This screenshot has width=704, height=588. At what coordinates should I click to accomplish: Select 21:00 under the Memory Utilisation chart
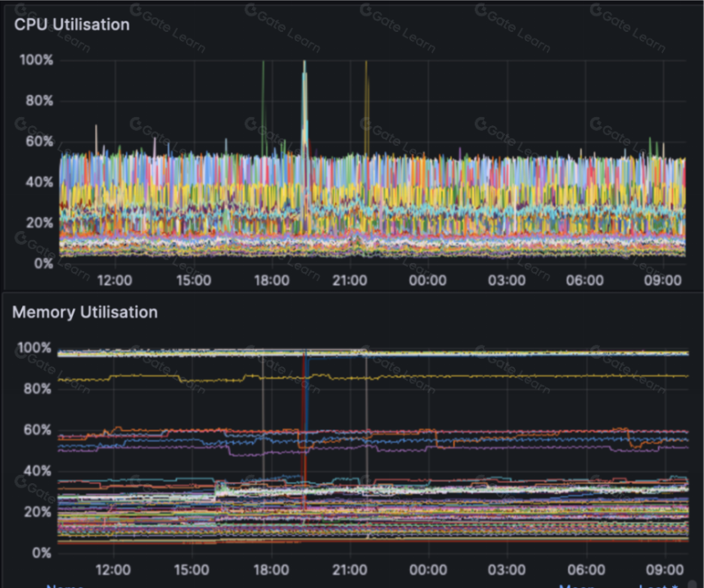point(350,570)
